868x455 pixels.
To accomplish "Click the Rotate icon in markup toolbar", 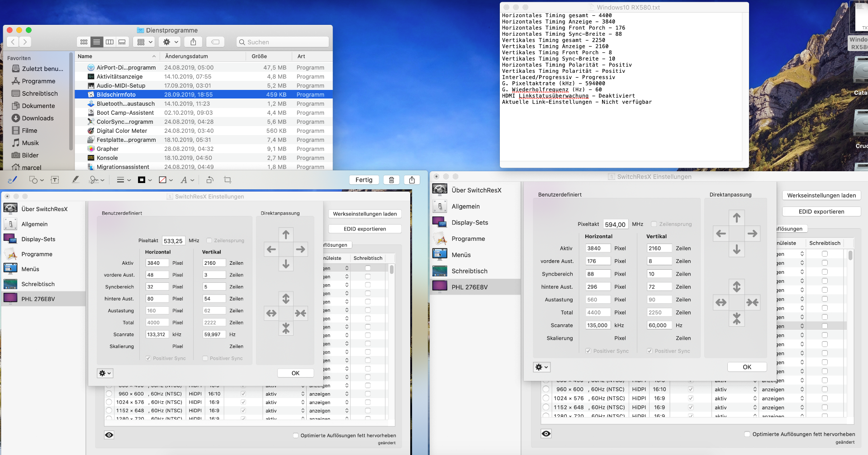I will (x=210, y=180).
